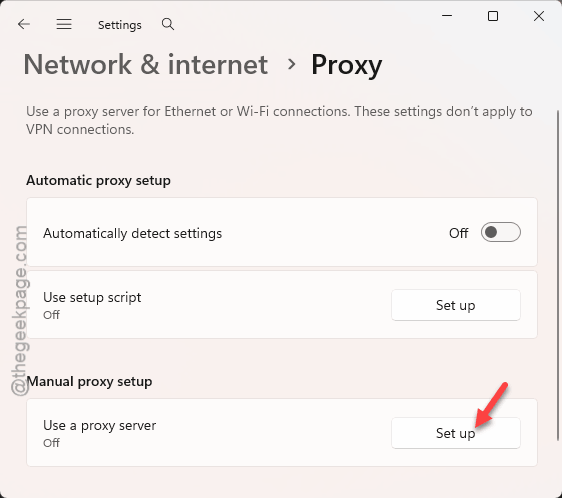Select the Use setup script row
The height and width of the screenshot is (498, 562).
click(282, 305)
